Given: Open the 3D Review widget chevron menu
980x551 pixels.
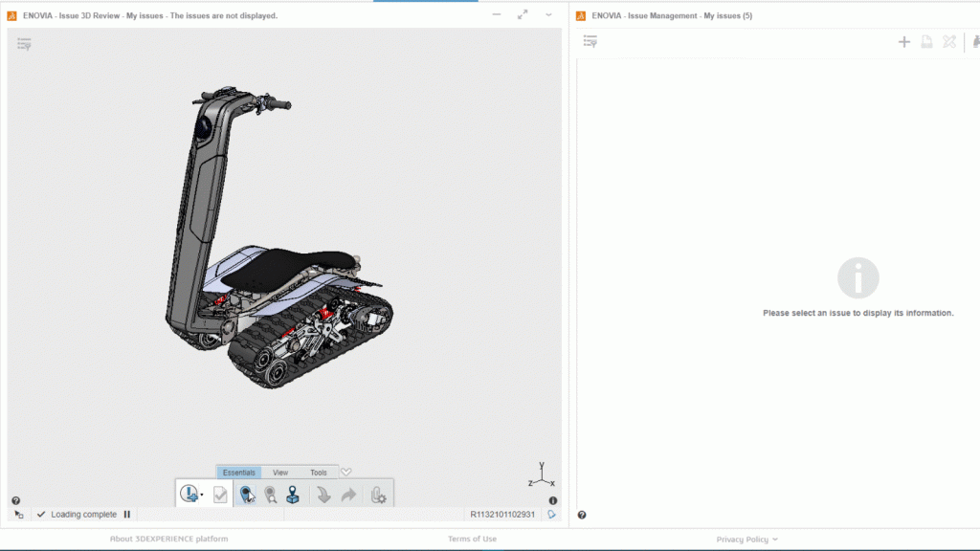Looking at the screenshot, I should coord(548,15).
